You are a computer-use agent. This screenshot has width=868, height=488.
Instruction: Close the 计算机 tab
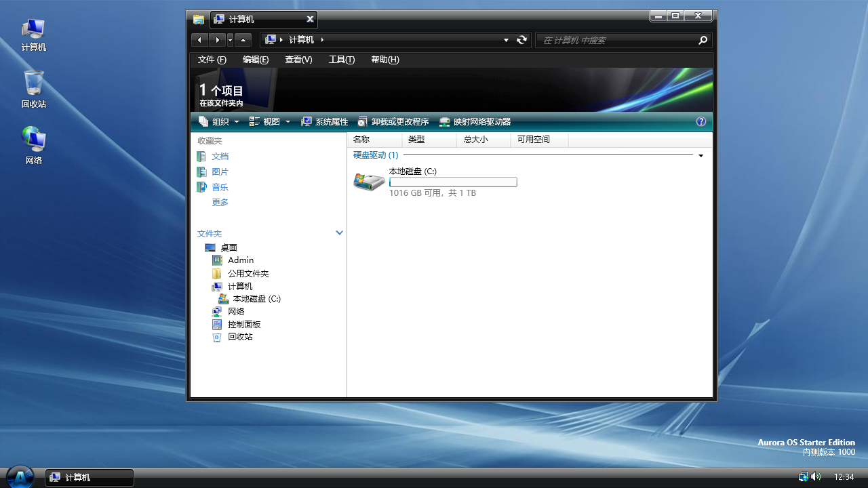(310, 19)
